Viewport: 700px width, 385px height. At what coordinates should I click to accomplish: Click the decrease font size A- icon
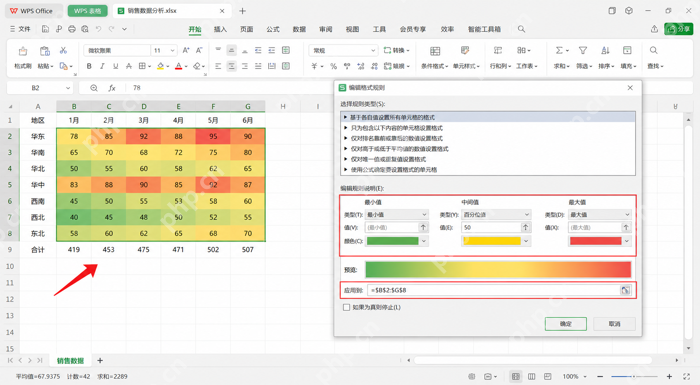(x=200, y=50)
